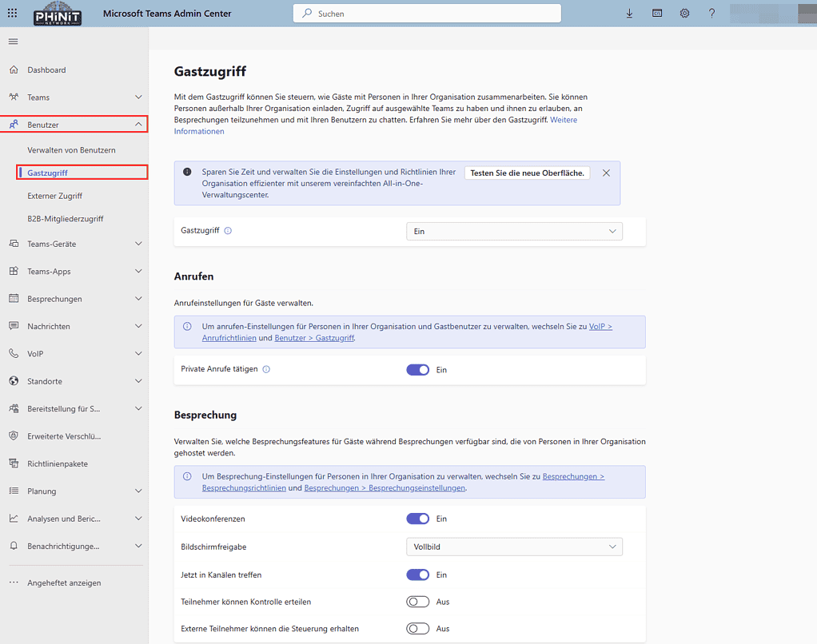Enable Teilnehmer können Kontrolle erteilen
817x644 pixels.
click(417, 602)
